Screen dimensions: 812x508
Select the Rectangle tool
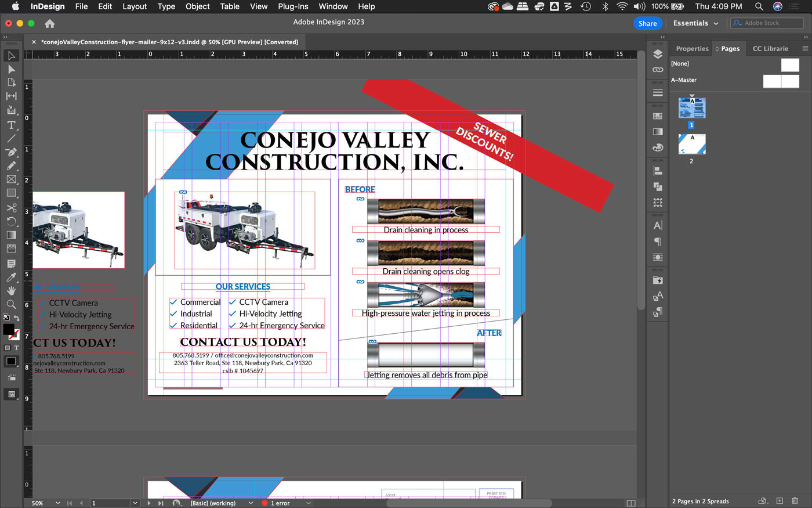(x=11, y=193)
